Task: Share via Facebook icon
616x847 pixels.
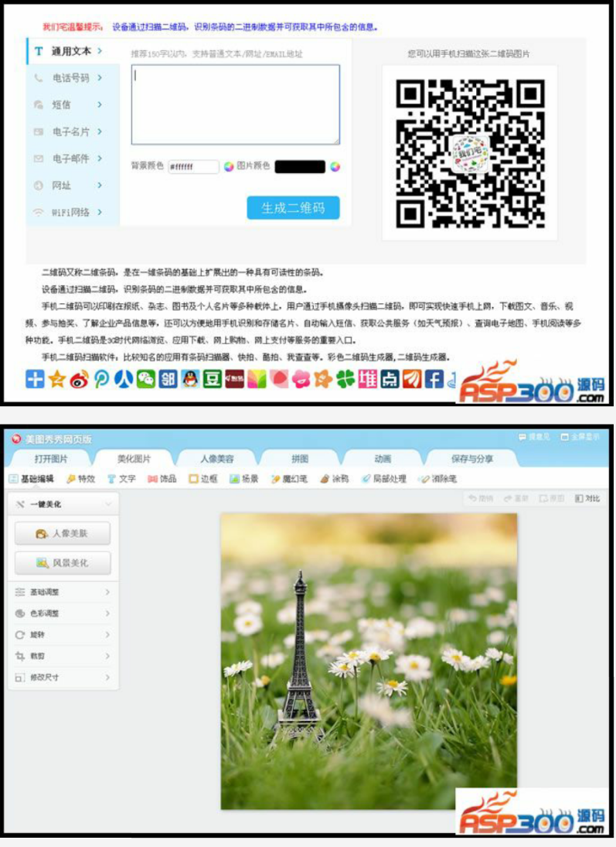Action: pos(434,379)
